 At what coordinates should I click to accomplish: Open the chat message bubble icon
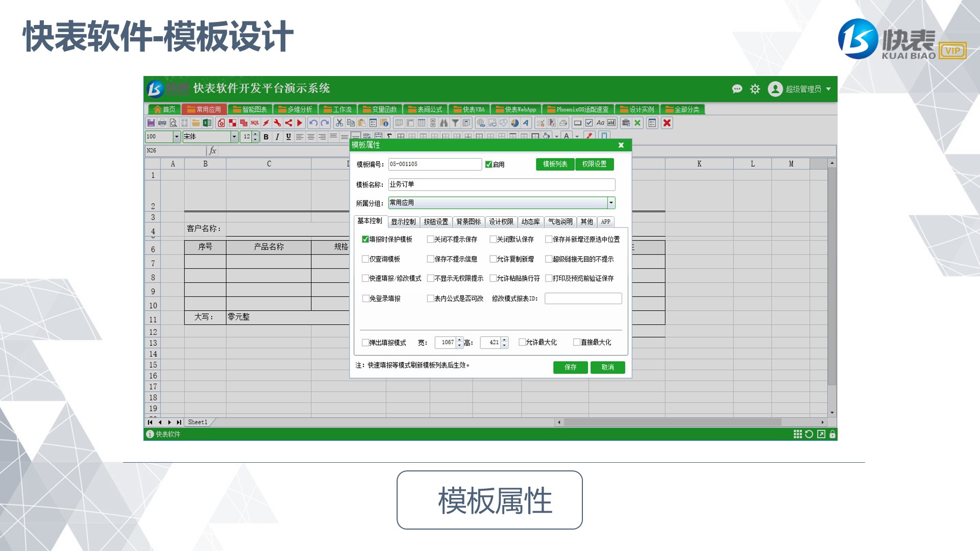tap(737, 89)
